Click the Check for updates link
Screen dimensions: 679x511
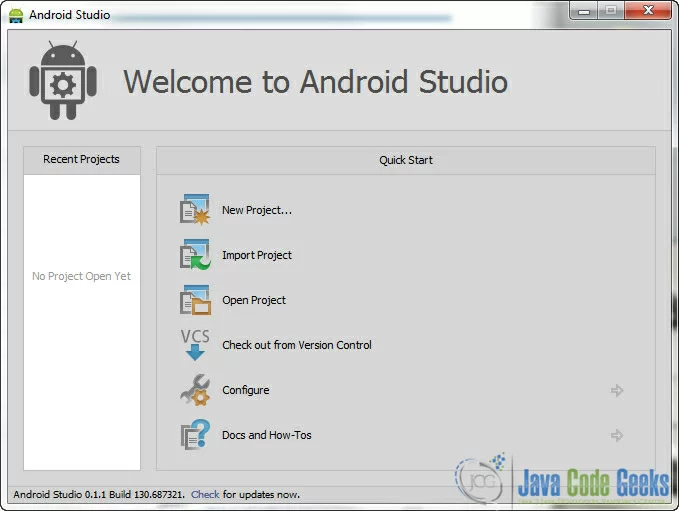pyautogui.click(x=205, y=495)
